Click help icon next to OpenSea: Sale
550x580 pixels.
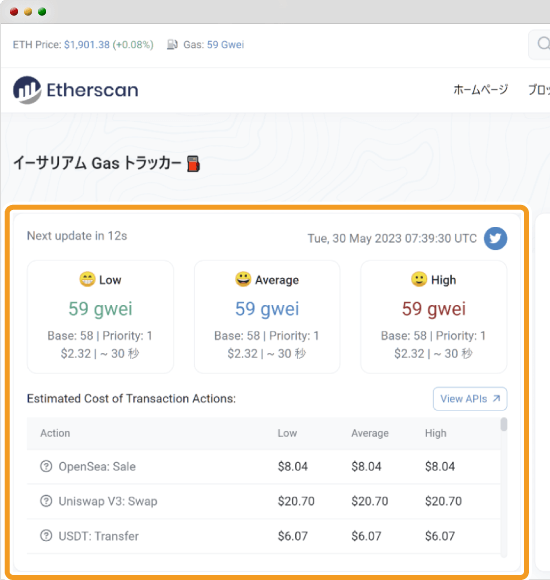(46, 466)
